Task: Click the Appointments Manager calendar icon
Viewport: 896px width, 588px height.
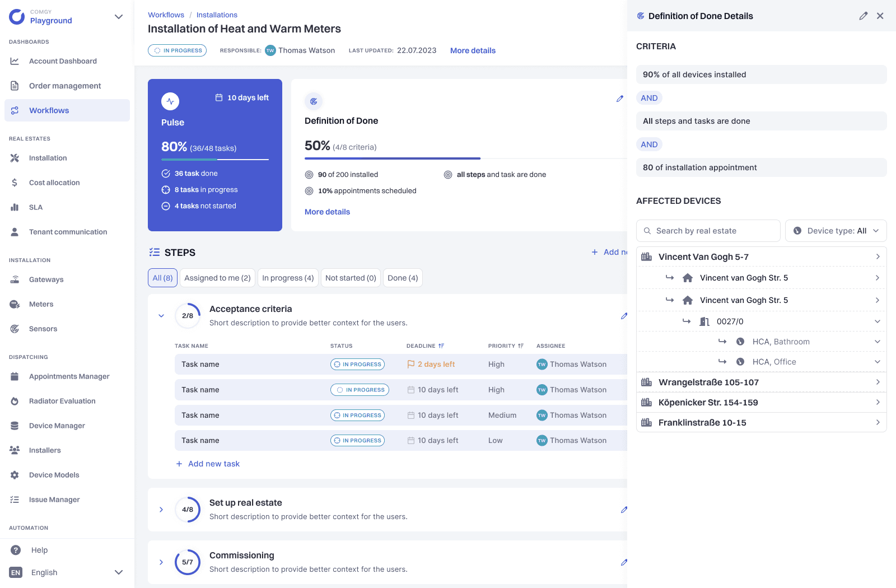Action: [x=15, y=376]
